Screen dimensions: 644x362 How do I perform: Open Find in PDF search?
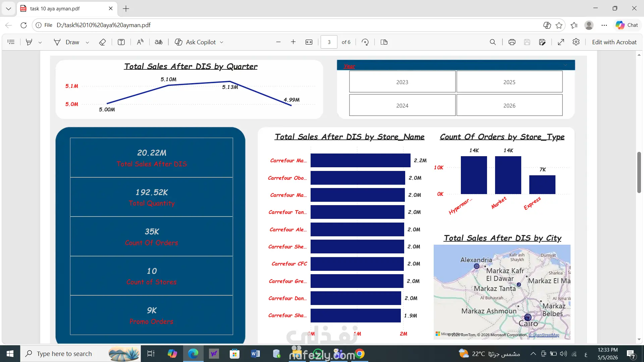coord(493,42)
